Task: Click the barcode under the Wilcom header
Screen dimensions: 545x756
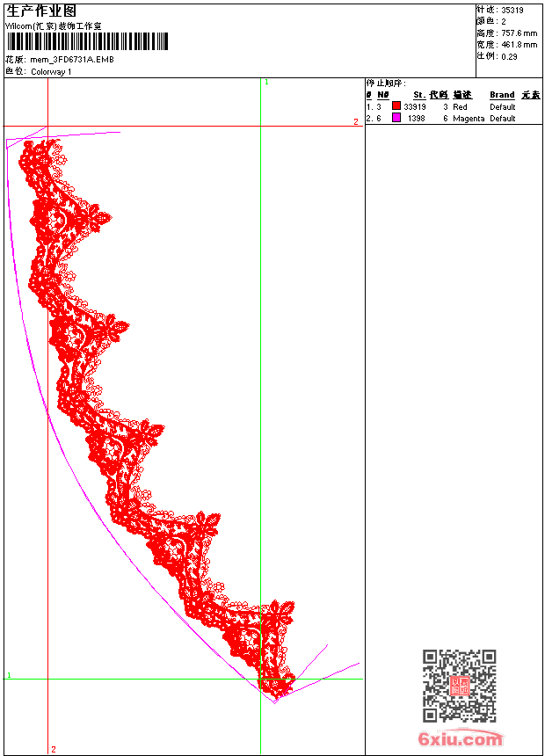Action: (x=87, y=41)
